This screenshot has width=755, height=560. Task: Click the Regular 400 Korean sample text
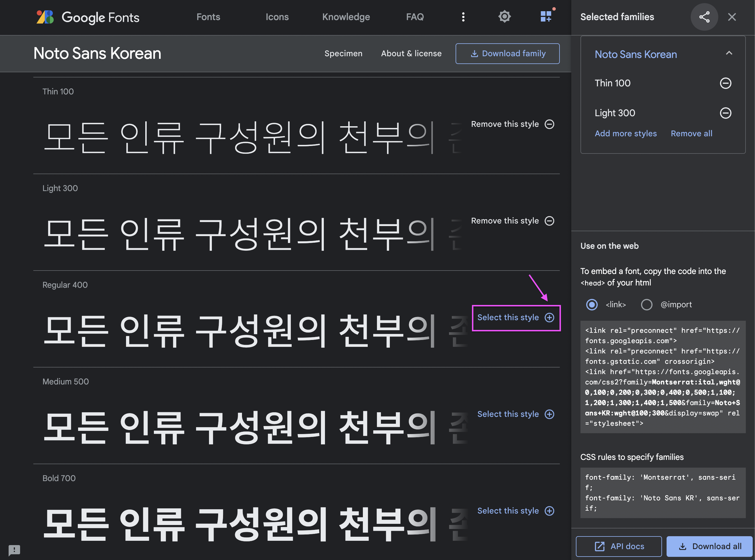[x=256, y=330]
